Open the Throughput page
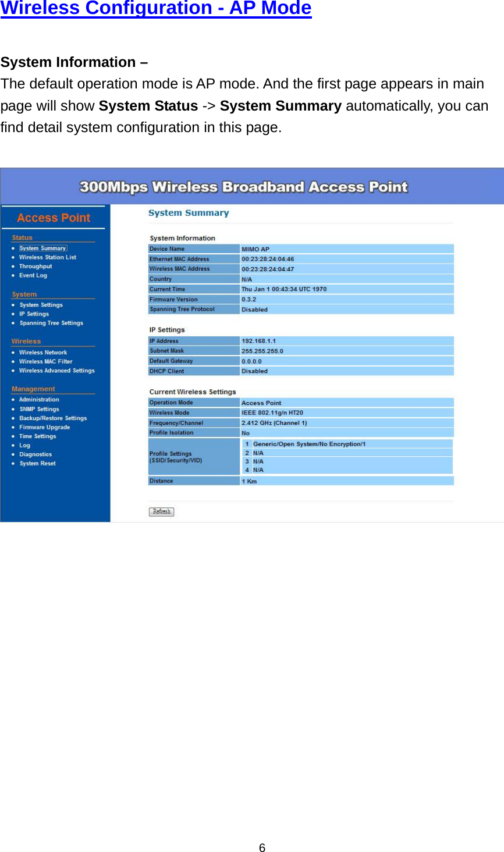 pos(36,266)
